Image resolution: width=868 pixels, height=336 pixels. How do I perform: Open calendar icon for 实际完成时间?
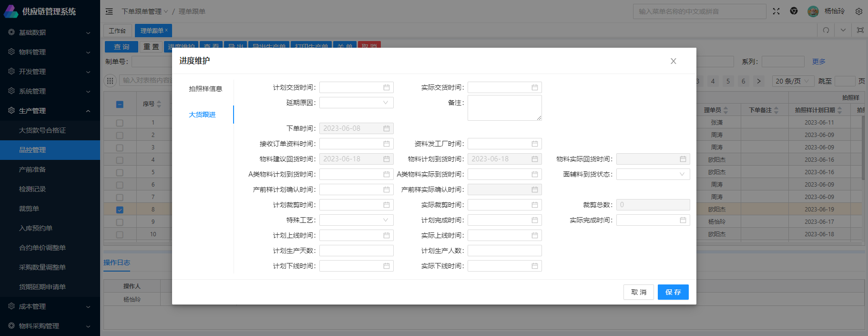click(683, 220)
